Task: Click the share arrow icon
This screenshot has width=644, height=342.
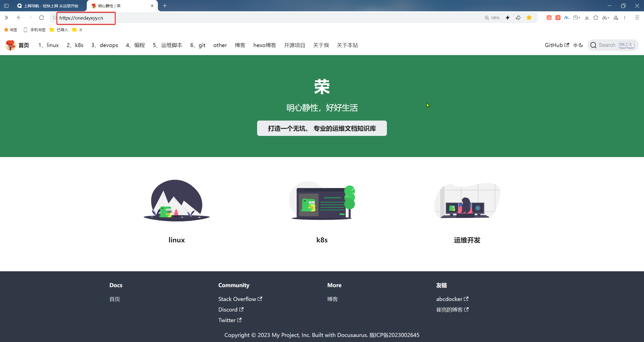Action: (518, 18)
